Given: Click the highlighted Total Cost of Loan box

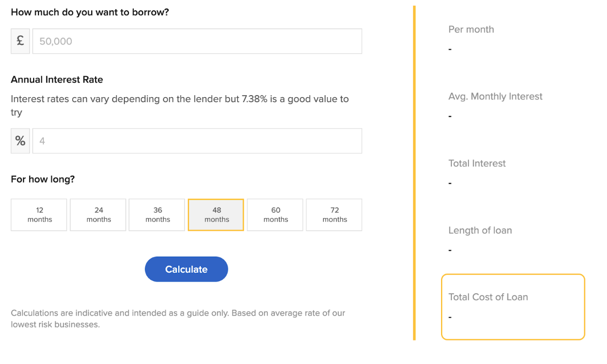Looking at the screenshot, I should tap(513, 306).
